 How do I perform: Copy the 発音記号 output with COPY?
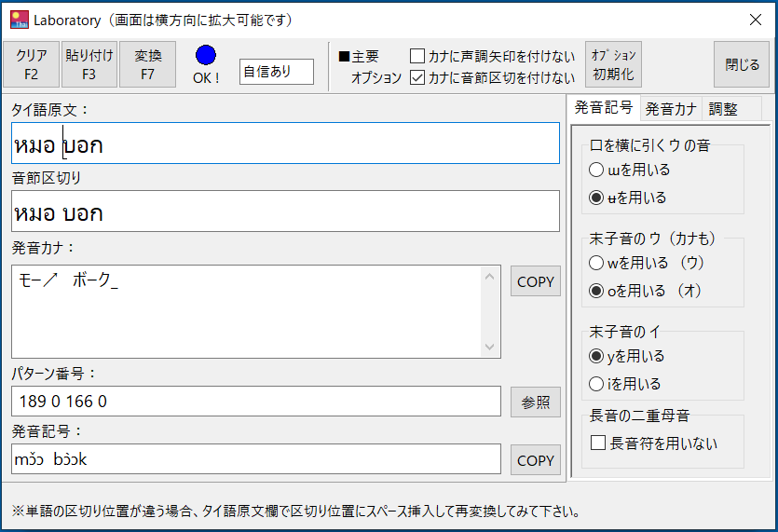tap(536, 460)
